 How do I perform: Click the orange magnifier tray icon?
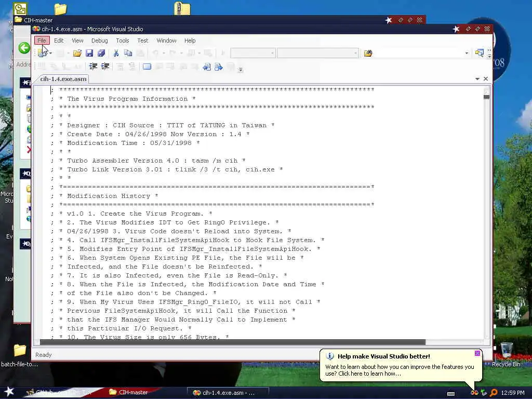[494, 393]
